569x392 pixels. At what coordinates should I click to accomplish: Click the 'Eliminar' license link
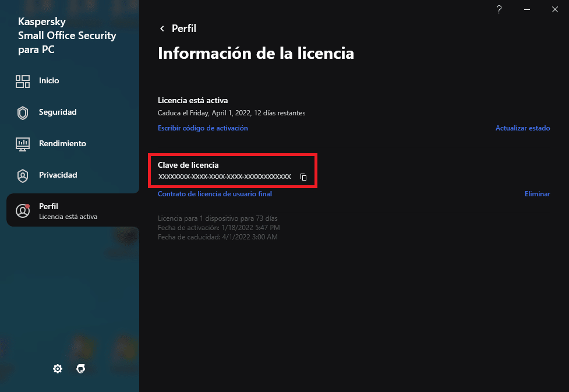(537, 194)
